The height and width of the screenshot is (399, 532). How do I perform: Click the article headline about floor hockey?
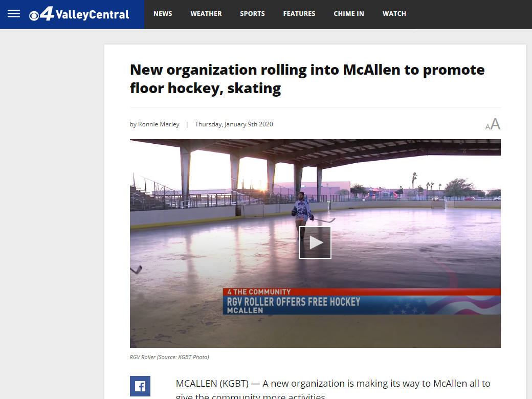(307, 79)
